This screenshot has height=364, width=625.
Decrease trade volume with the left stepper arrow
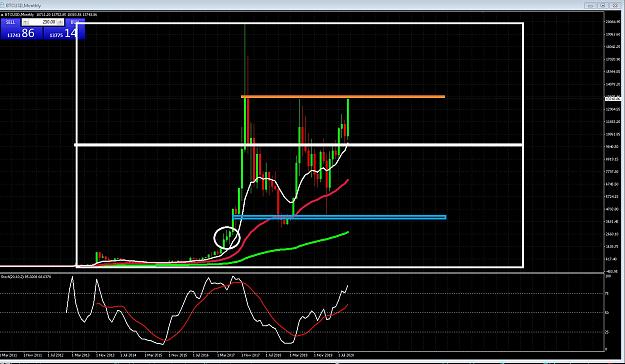coord(26,22)
